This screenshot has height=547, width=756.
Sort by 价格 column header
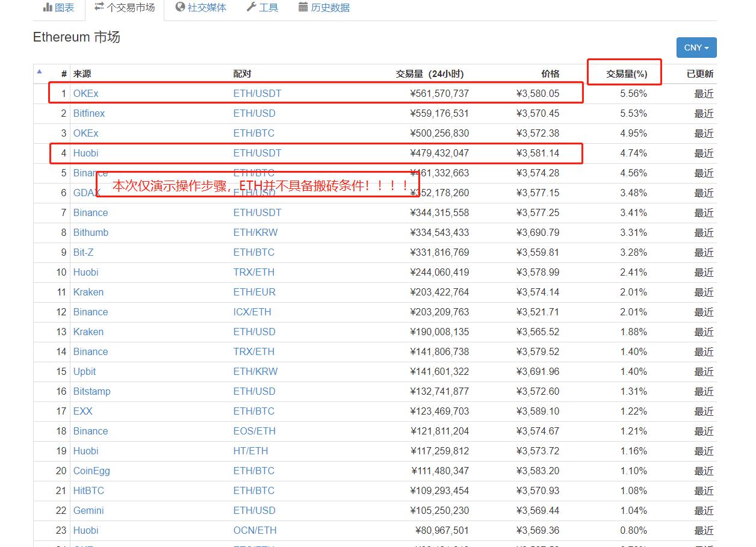(550, 74)
